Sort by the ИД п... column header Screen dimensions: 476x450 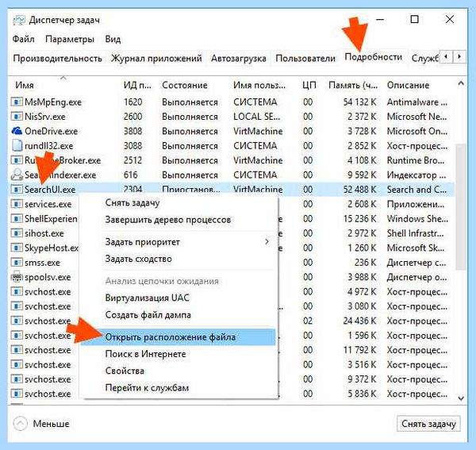pyautogui.click(x=137, y=85)
